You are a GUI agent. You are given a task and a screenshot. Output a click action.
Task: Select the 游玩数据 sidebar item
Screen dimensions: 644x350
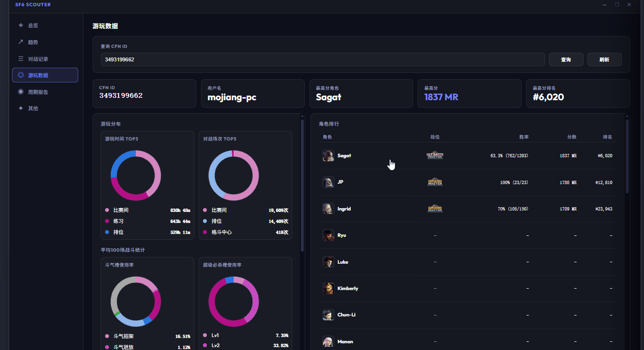click(x=45, y=75)
